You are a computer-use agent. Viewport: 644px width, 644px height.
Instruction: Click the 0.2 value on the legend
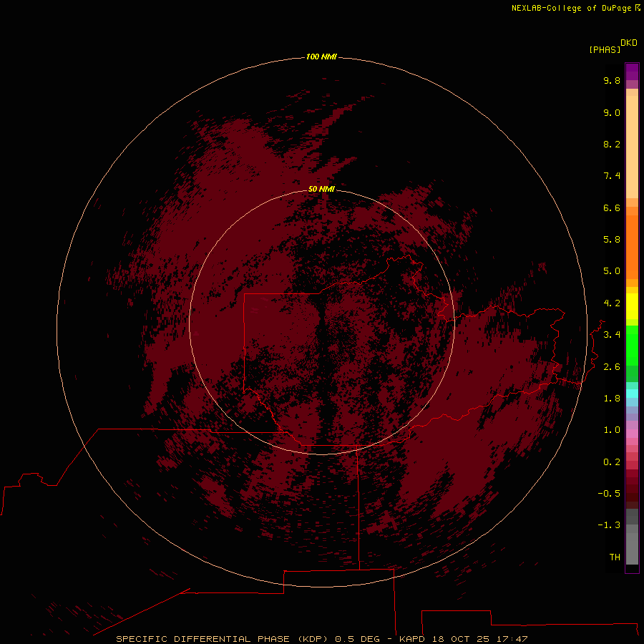point(612,462)
